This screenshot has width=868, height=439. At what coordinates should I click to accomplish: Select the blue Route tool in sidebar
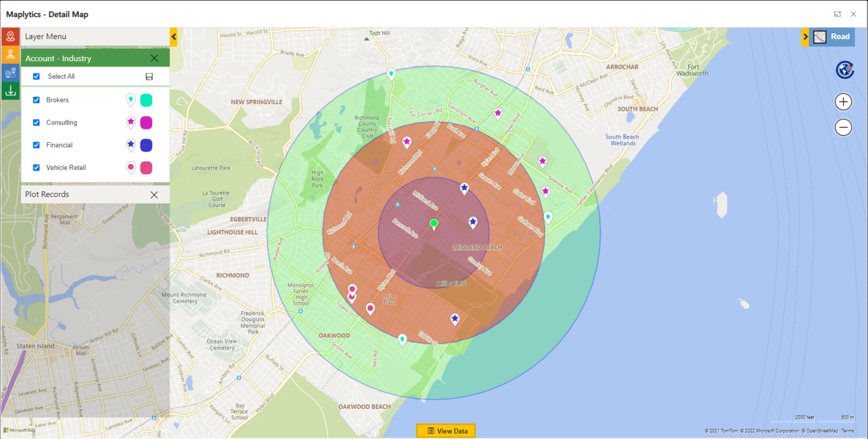point(10,72)
